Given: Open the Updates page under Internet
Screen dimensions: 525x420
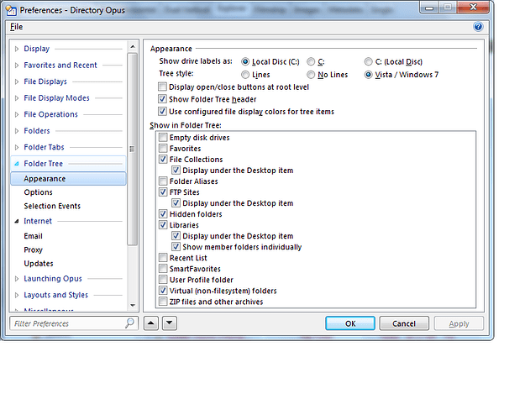Looking at the screenshot, I should (39, 264).
